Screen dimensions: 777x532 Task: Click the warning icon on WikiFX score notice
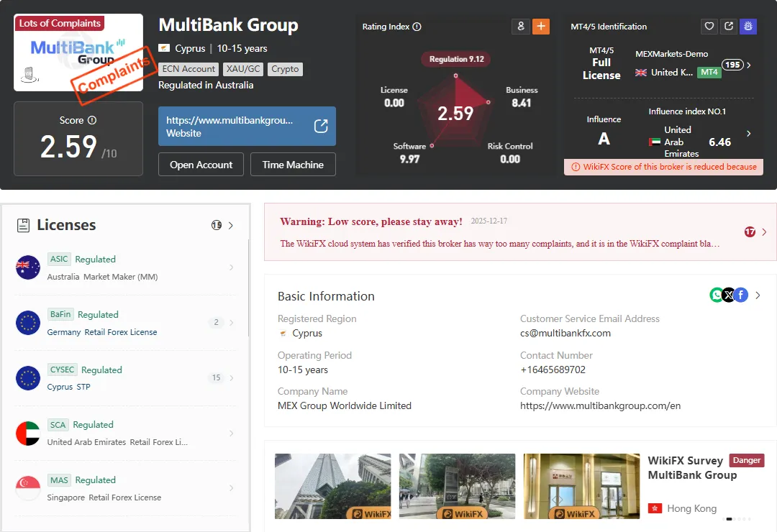click(576, 167)
